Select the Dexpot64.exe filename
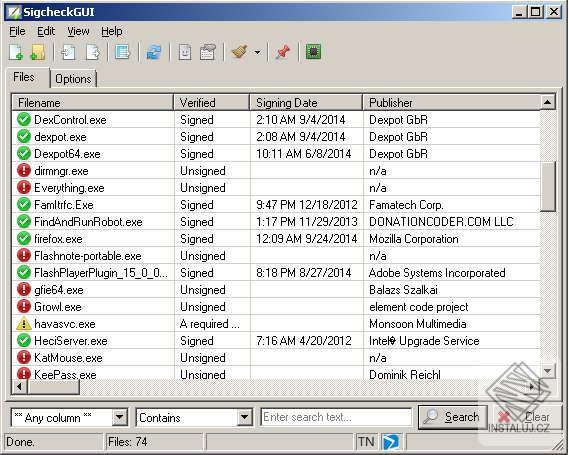 pyautogui.click(x=67, y=154)
